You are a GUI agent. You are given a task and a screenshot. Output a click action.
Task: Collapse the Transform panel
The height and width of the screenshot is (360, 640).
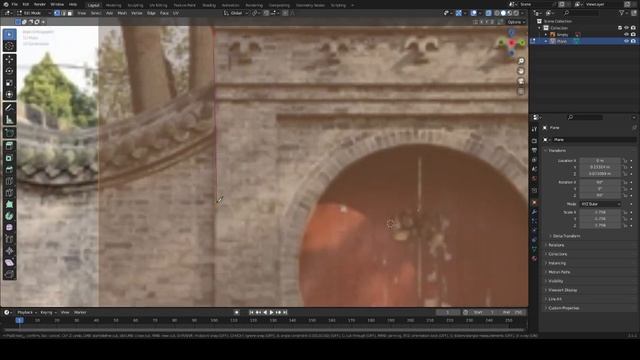pos(557,150)
